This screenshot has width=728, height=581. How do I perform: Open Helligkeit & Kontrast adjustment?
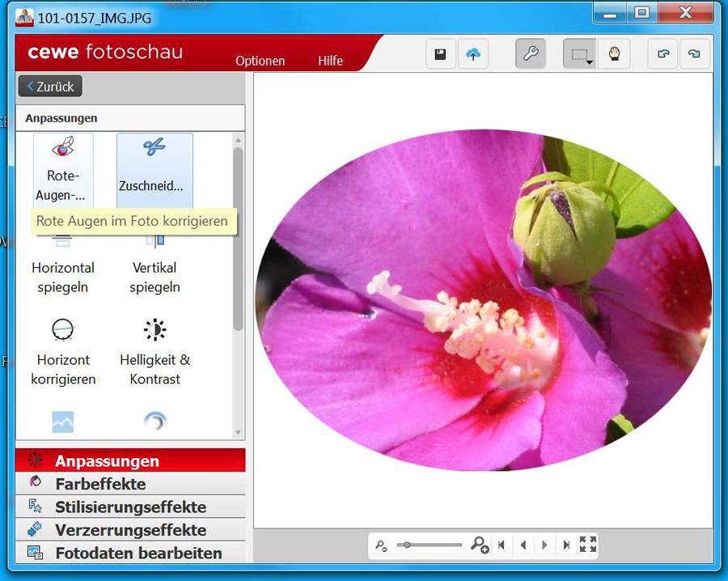(154, 351)
